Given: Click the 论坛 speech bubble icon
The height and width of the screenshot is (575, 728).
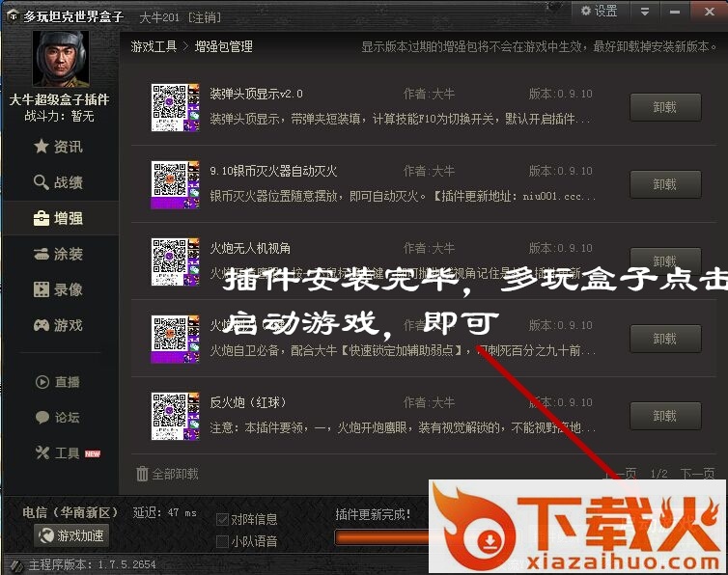Looking at the screenshot, I should coord(42,417).
